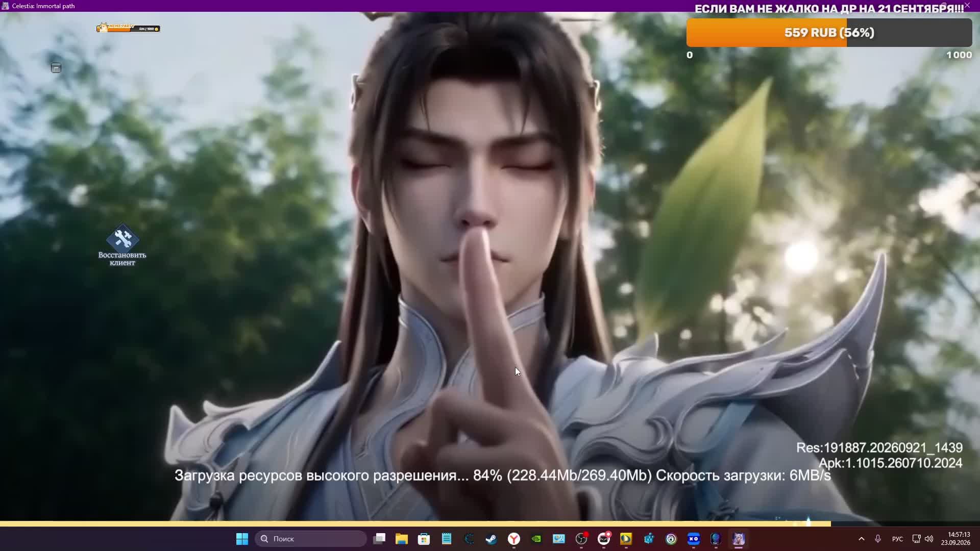Image resolution: width=980 pixels, height=551 pixels.
Task: Open Task View from the taskbar
Action: [379, 539]
